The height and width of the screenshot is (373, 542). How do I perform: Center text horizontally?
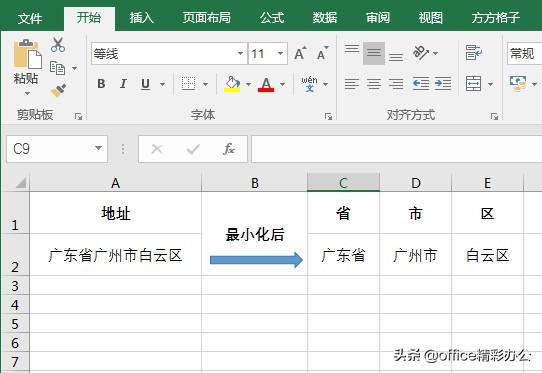[x=374, y=84]
